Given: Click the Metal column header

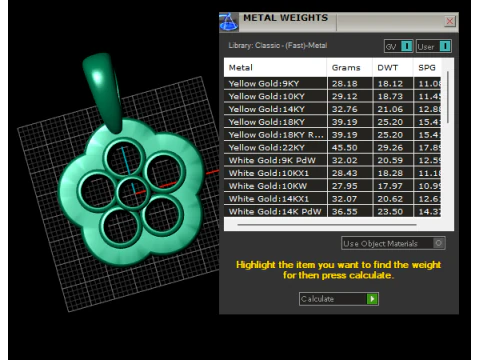Looking at the screenshot, I should 275,68.
